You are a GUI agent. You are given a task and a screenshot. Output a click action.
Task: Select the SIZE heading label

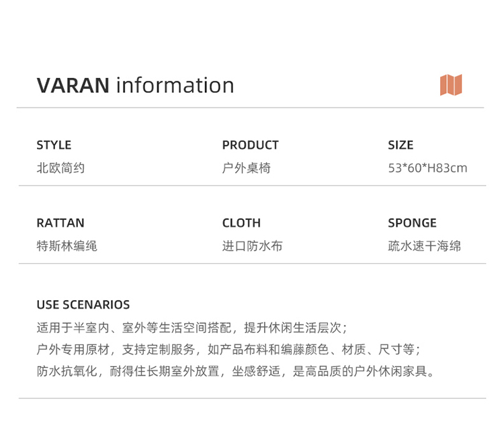click(401, 145)
